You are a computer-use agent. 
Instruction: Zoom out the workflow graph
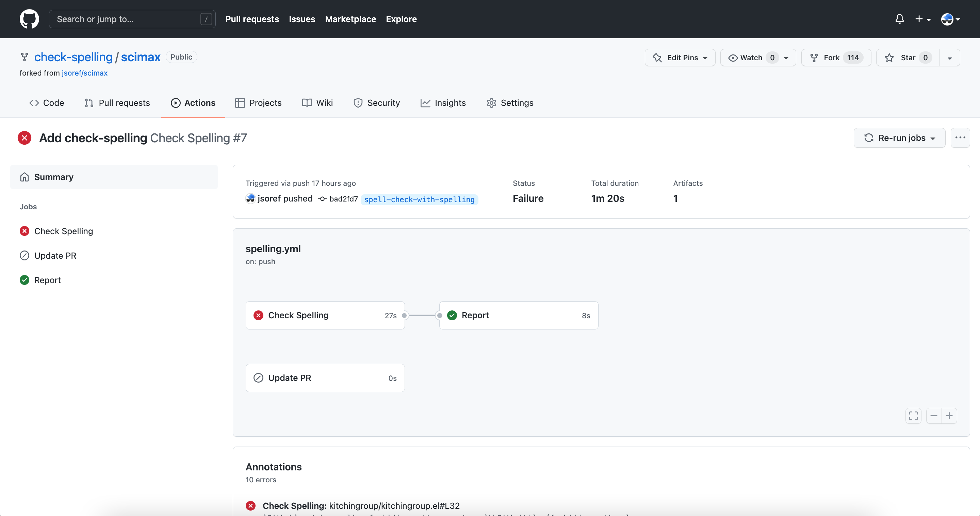point(934,416)
